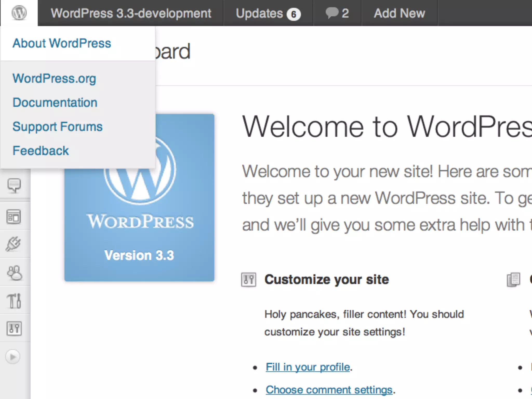
Task: Open the WordPress 3.3-development site menu
Action: point(131,13)
